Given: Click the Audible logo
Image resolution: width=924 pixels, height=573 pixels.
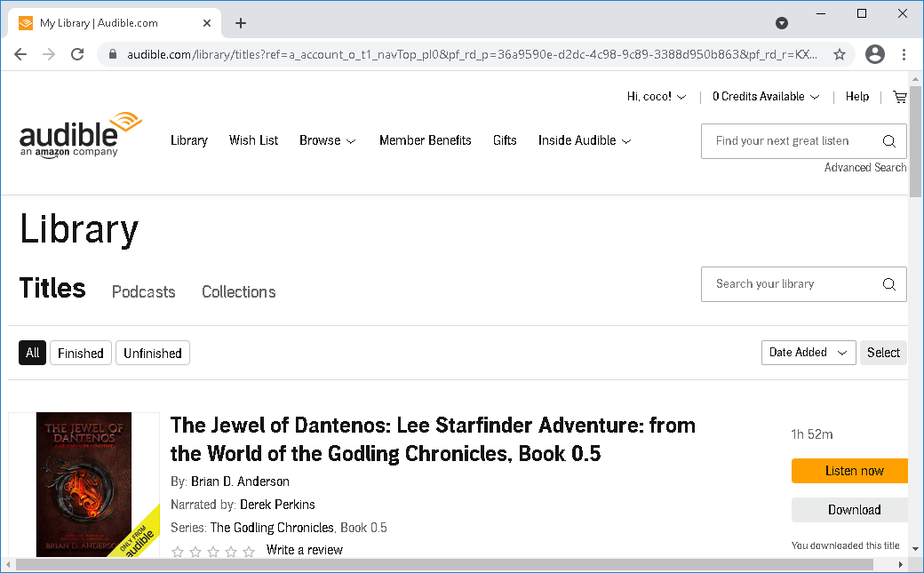Looking at the screenshot, I should (x=81, y=135).
